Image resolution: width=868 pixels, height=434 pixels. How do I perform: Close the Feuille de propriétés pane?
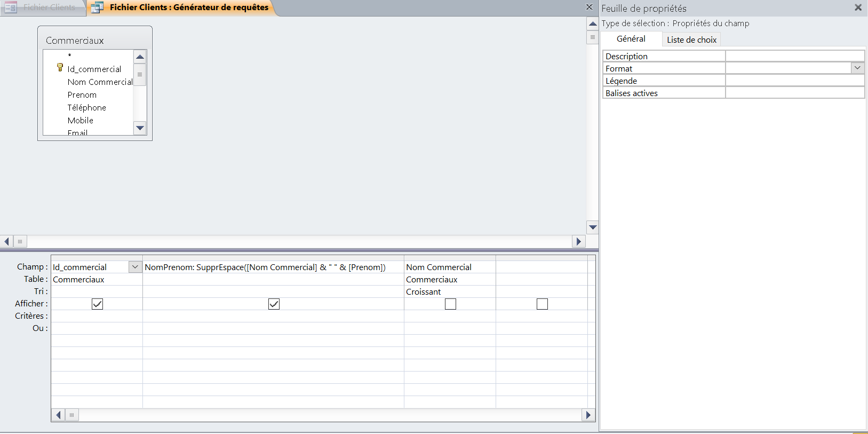click(858, 7)
